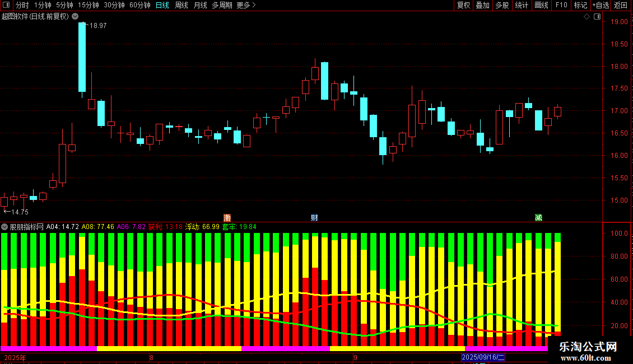Click the 减 marker on chart
This screenshot has width=633, height=364.
pyautogui.click(x=538, y=217)
